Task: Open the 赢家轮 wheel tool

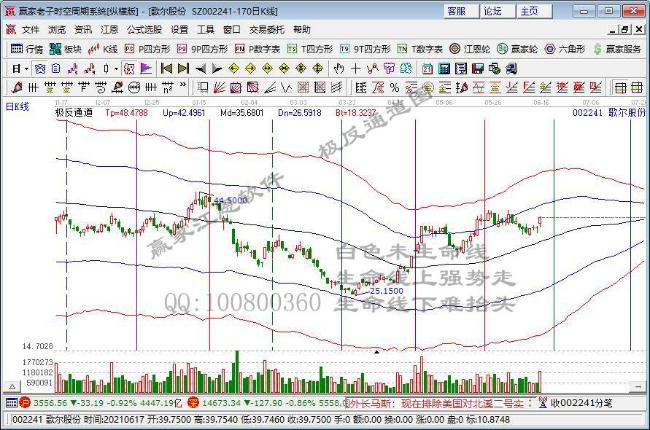Action: point(517,49)
